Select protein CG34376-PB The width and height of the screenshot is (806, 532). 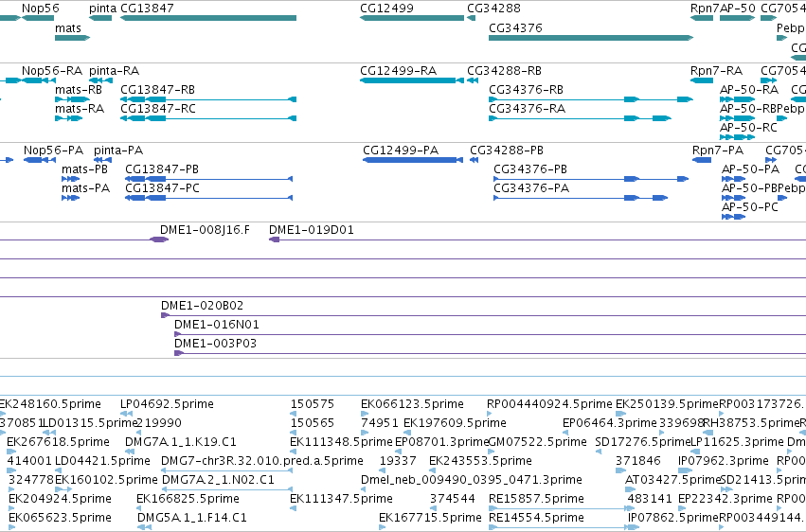coord(591,179)
